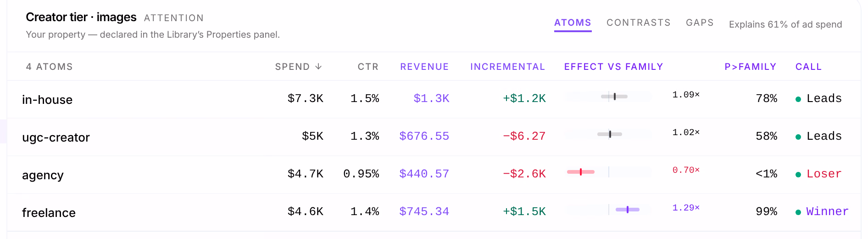Click the <1% P>Family value
The width and height of the screenshot is (868, 239).
tap(767, 174)
